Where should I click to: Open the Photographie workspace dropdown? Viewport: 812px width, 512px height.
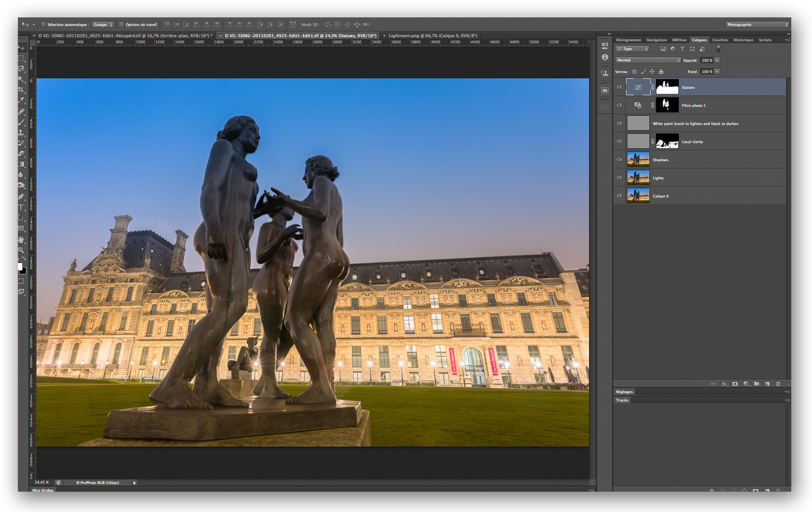[757, 24]
